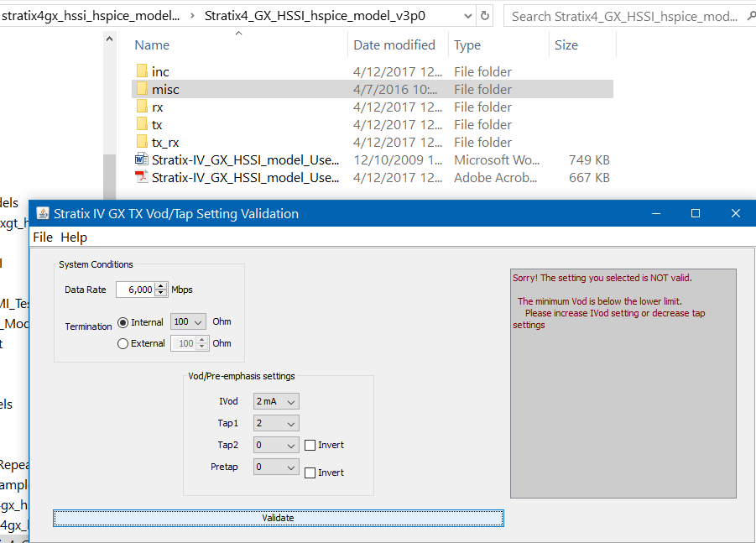This screenshot has height=543, width=756.
Task: Enable the Pretap Invert checkbox
Action: [310, 473]
